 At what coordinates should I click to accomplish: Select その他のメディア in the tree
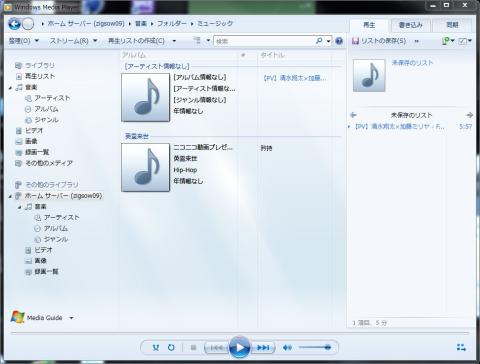click(x=49, y=163)
